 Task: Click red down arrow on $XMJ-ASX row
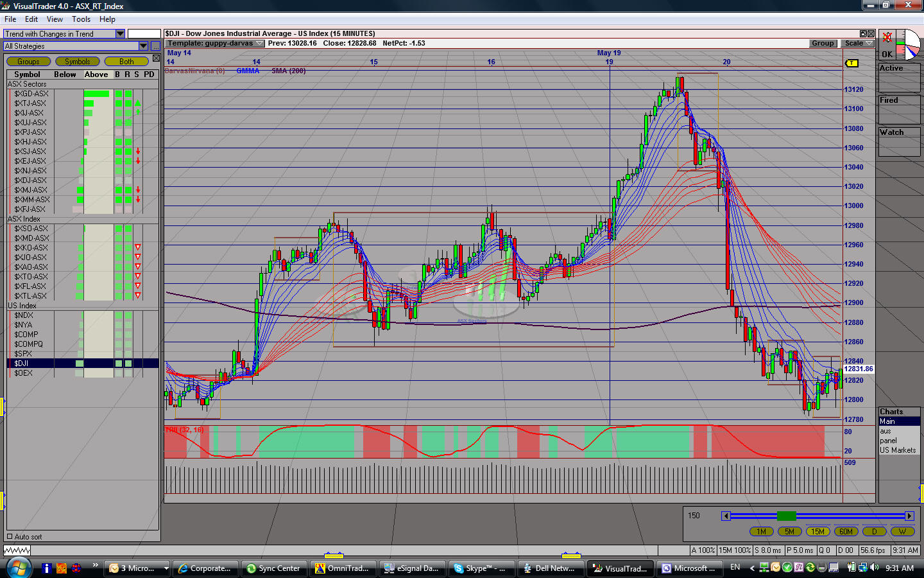[x=137, y=190]
